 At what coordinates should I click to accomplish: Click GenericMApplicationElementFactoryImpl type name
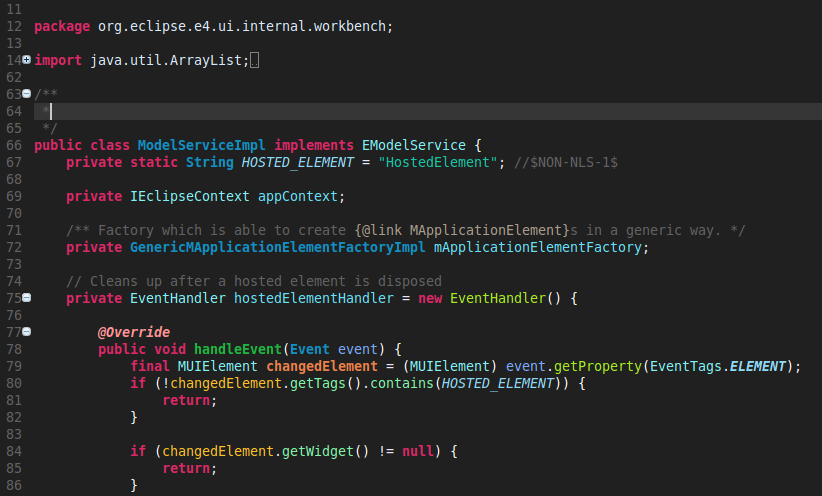click(x=277, y=247)
